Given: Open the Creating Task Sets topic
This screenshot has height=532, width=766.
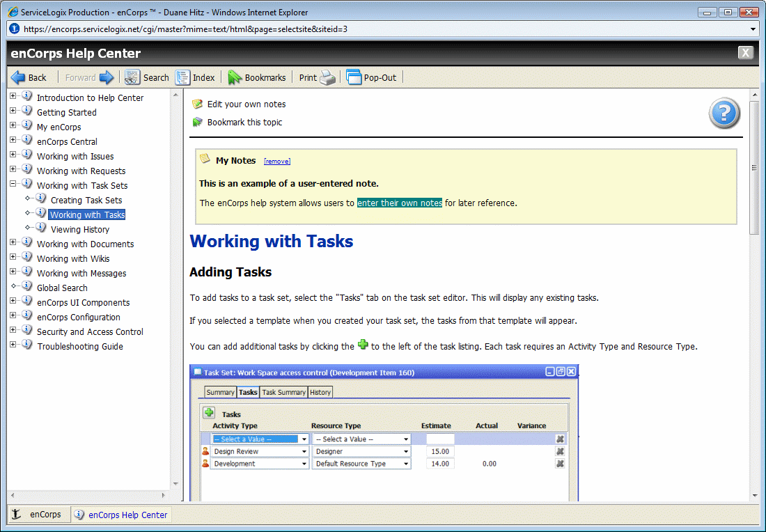Looking at the screenshot, I should (86, 201).
